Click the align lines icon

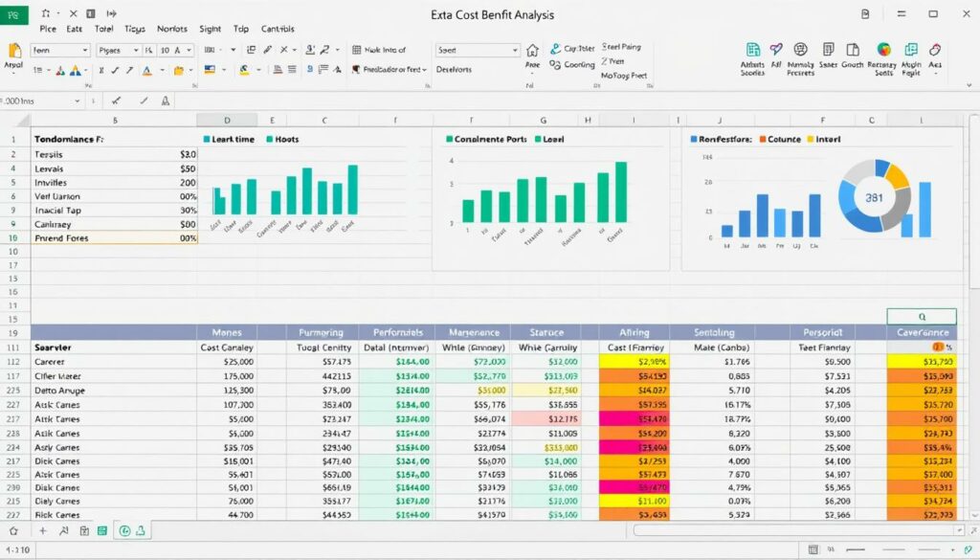[293, 70]
